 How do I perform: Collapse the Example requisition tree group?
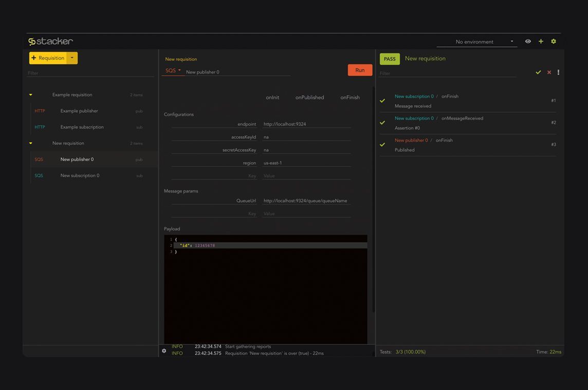click(x=31, y=95)
